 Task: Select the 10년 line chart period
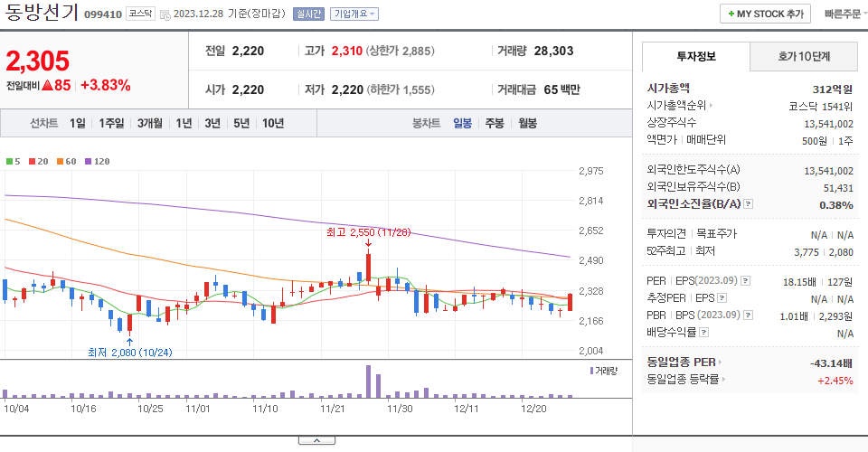point(273,123)
